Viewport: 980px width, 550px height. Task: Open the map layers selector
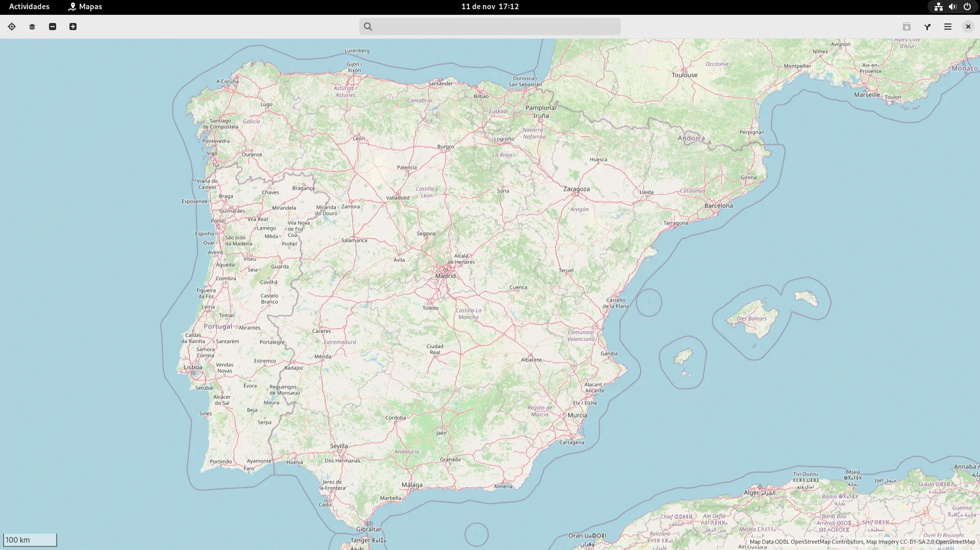tap(32, 27)
